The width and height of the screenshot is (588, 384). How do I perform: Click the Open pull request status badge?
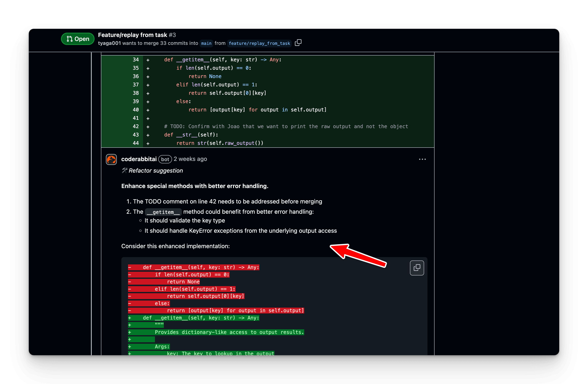tap(77, 39)
